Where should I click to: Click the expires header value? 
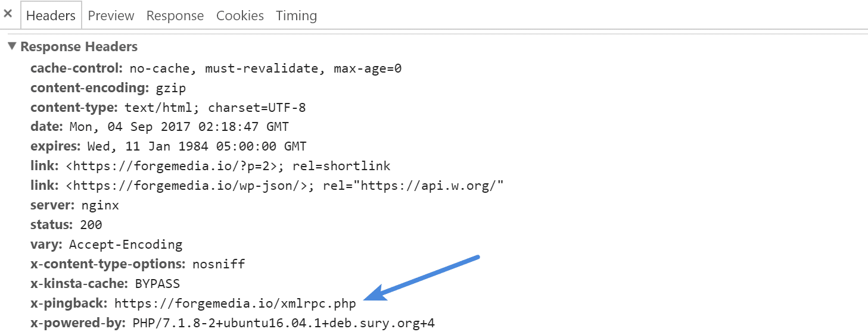[197, 146]
